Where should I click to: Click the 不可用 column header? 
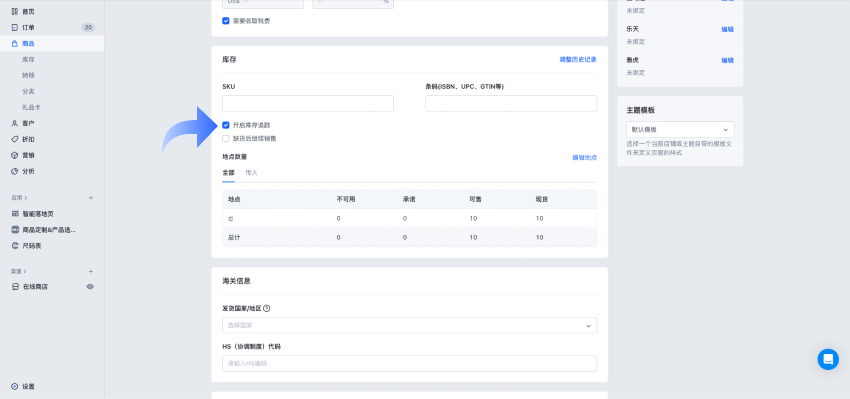(x=346, y=200)
